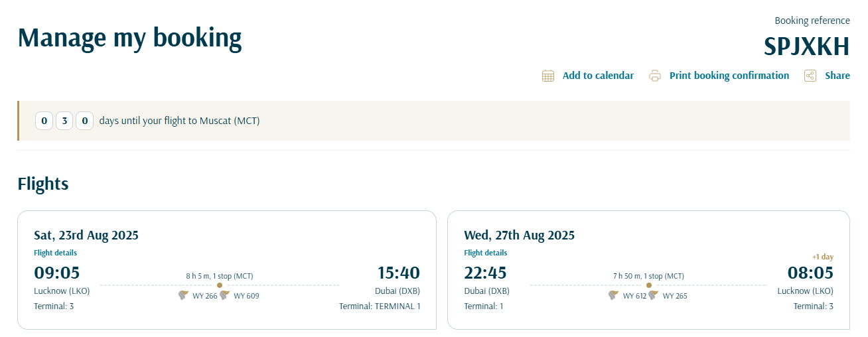
Task: Click the printer icon
Action: click(655, 76)
